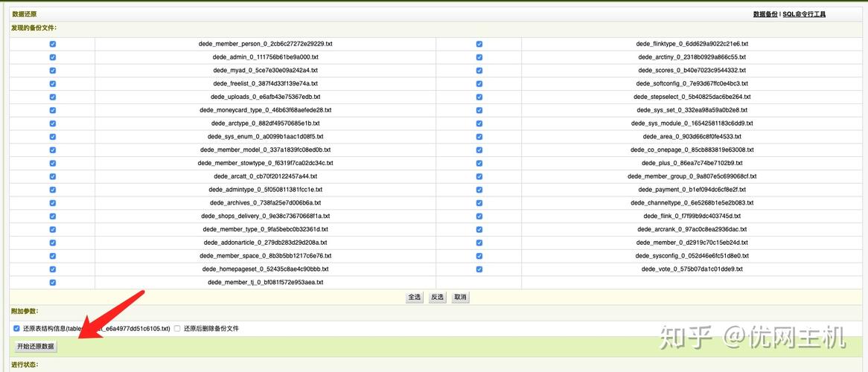Enable the 还原后删除备份文件 checkbox

(177, 328)
